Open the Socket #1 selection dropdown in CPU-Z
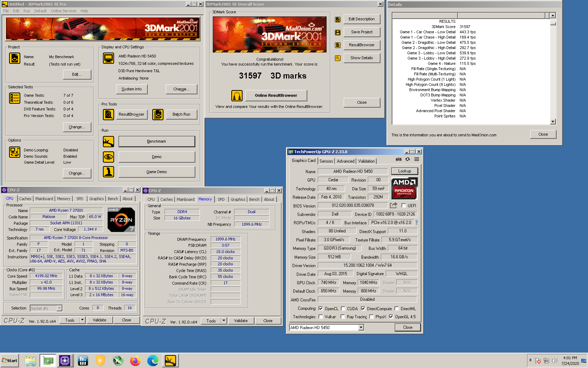588x368 pixels. tap(59, 308)
